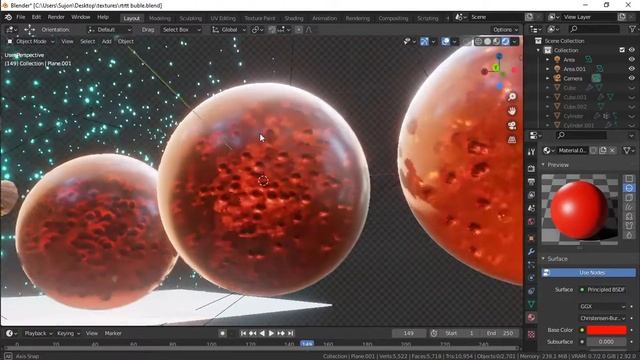640x360 pixels.
Task: Open the Edit menu
Action: (x=36, y=17)
